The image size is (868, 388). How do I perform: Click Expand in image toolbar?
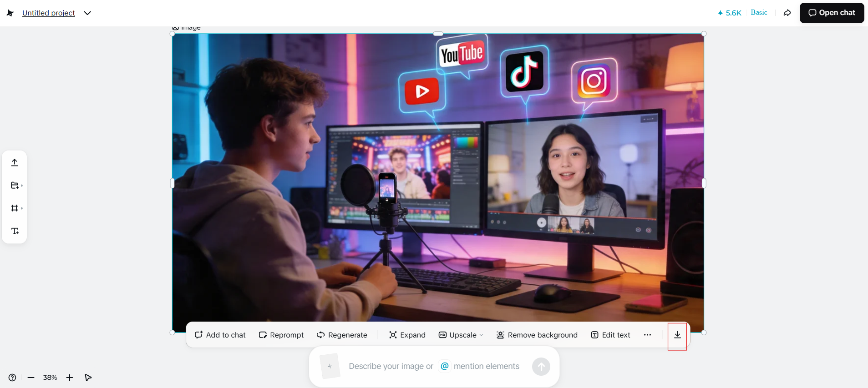(407, 335)
